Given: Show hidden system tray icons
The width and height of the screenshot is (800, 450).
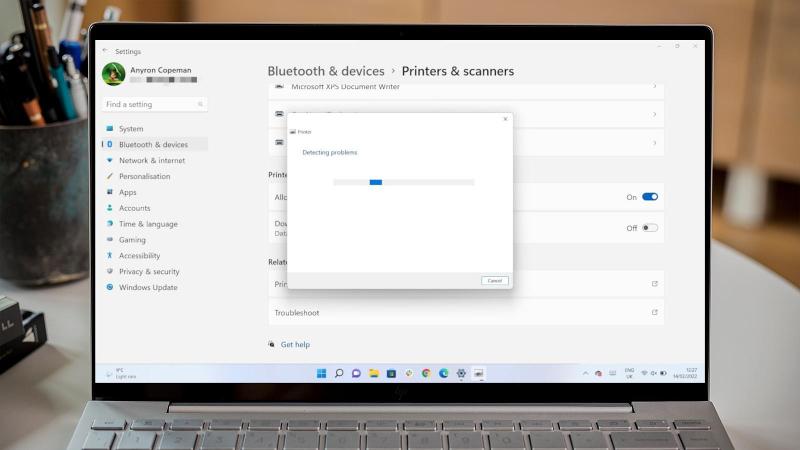Looking at the screenshot, I should (585, 373).
